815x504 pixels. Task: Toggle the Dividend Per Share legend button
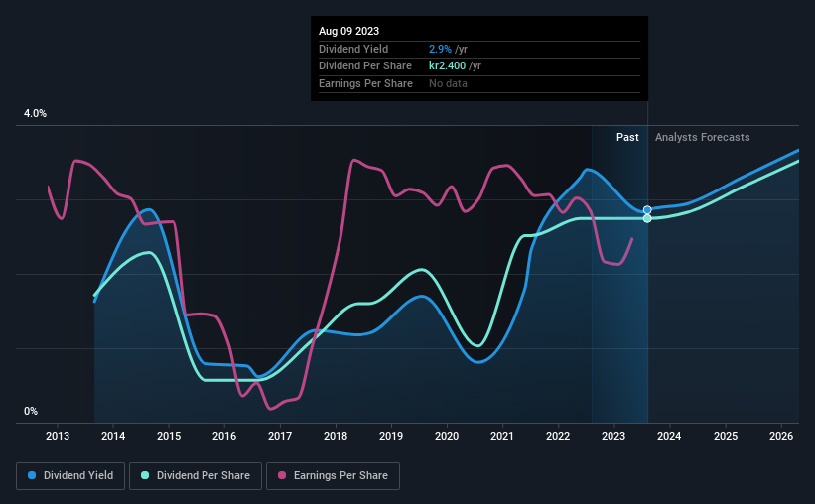[x=196, y=476]
